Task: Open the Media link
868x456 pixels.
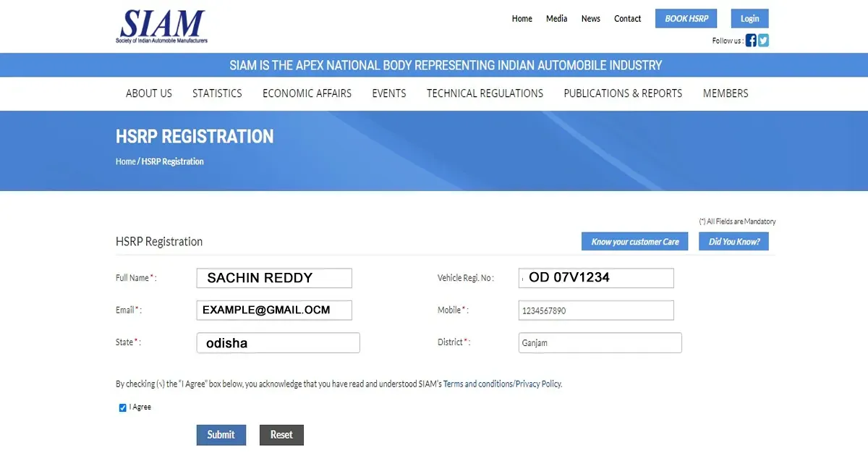Action: click(x=557, y=19)
